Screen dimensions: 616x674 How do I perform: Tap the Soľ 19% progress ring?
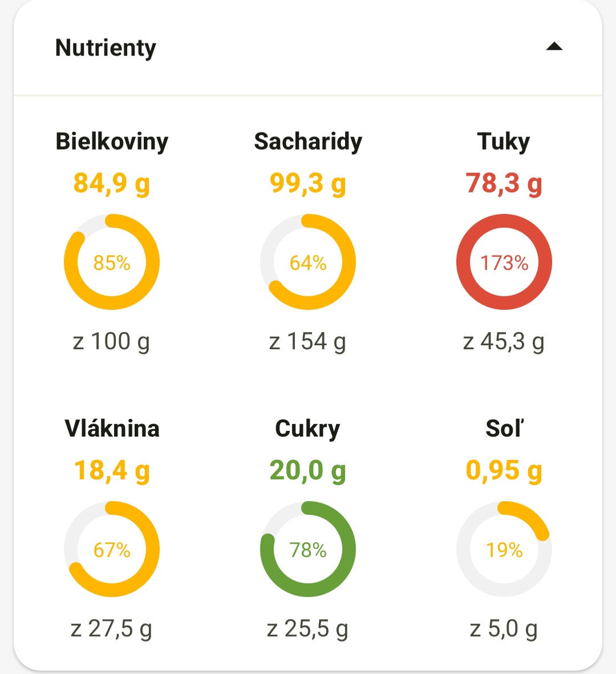(504, 550)
